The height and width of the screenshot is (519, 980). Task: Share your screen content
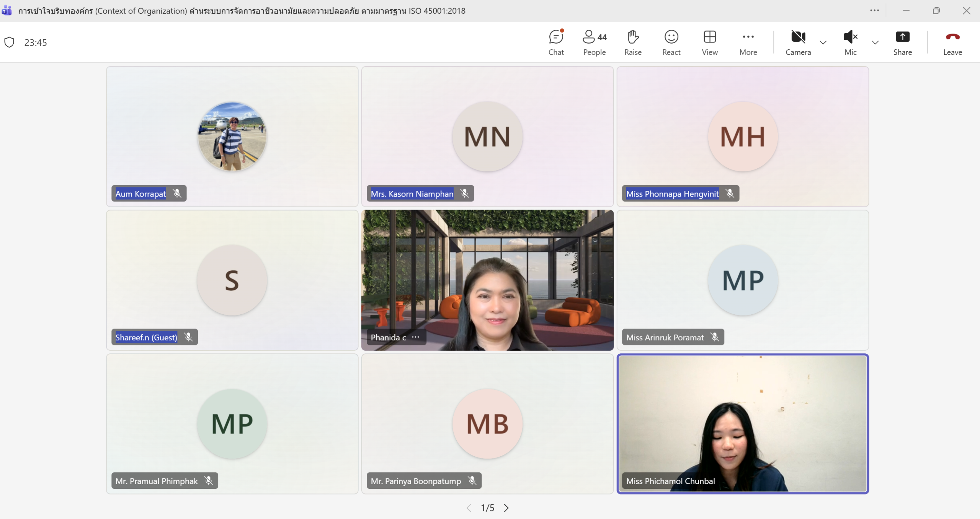[902, 42]
